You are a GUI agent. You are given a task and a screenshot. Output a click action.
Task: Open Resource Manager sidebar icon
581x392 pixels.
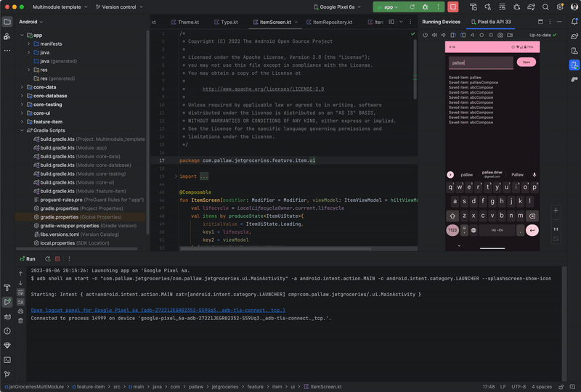pyautogui.click(x=7, y=36)
